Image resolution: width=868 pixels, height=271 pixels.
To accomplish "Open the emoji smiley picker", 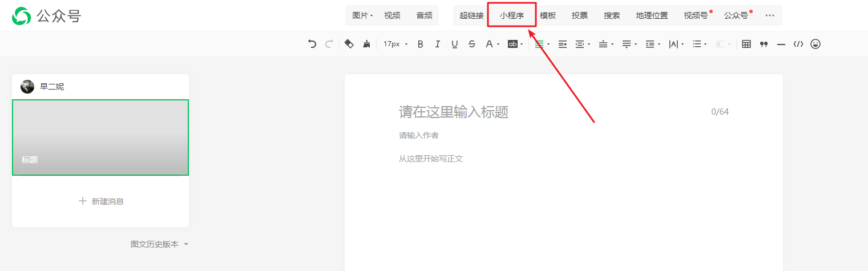I will pyautogui.click(x=815, y=44).
